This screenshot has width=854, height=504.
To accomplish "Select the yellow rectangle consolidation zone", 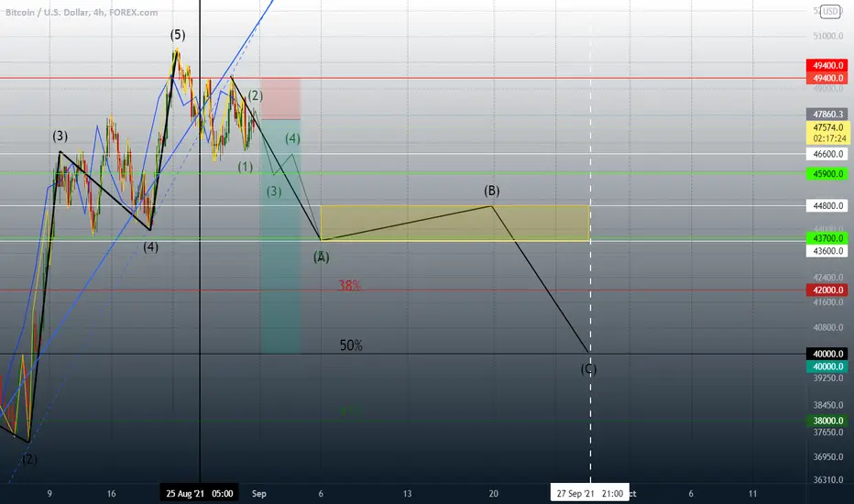I will coord(455,224).
